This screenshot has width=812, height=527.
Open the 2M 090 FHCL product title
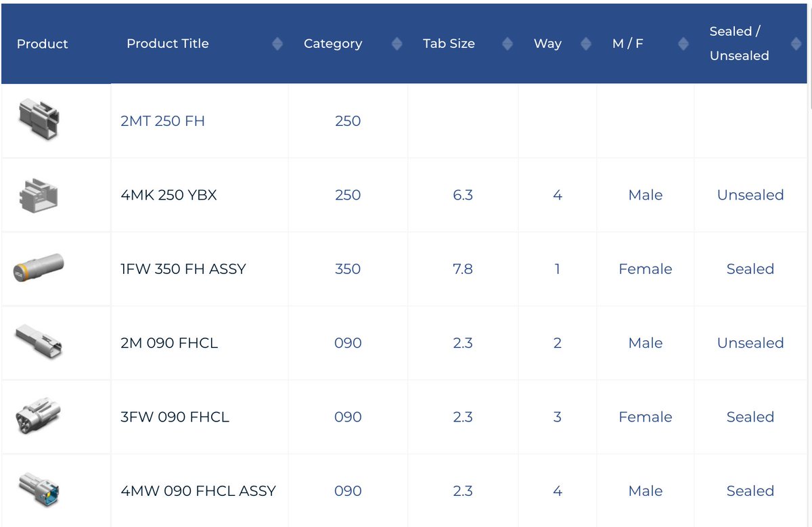pyautogui.click(x=169, y=343)
